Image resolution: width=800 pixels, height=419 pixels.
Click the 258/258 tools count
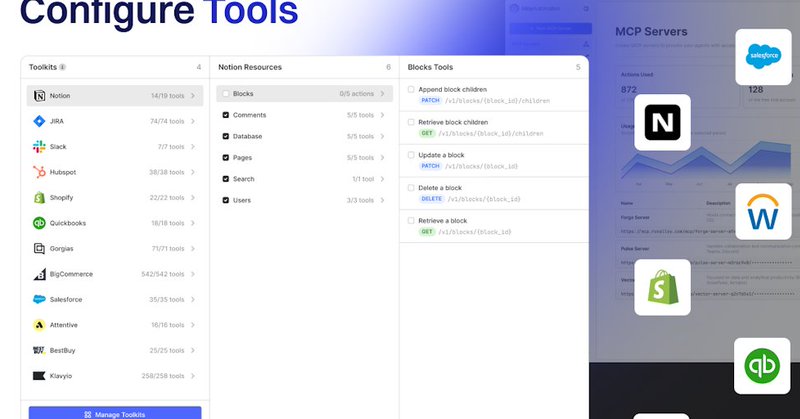163,376
